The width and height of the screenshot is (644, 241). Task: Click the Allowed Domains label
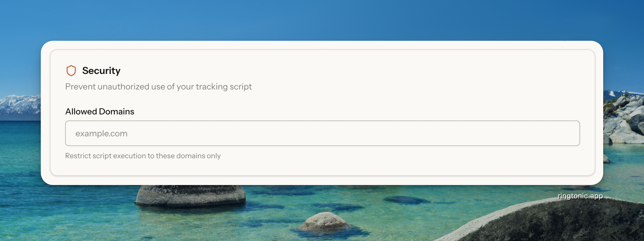click(x=100, y=111)
